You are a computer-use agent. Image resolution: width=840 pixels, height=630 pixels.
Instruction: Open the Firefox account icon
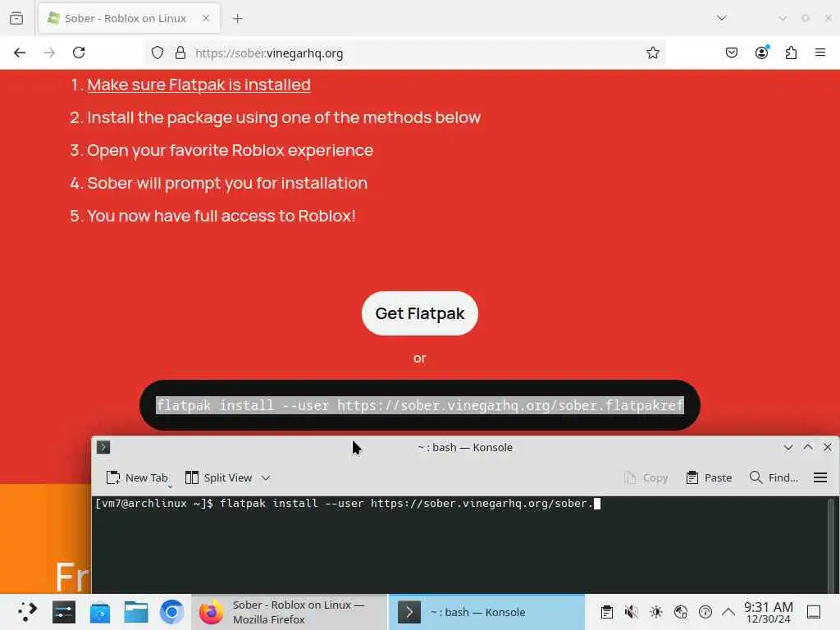pyautogui.click(x=761, y=52)
